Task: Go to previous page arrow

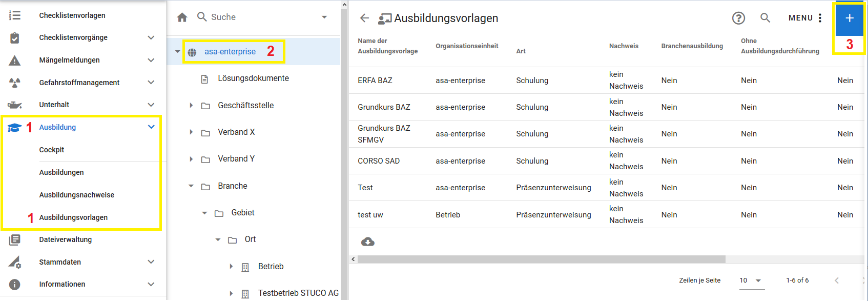Action: pos(837,280)
